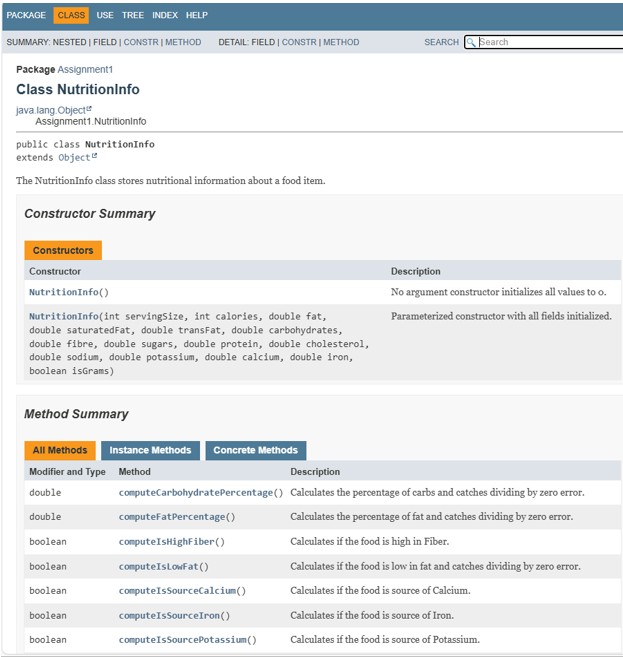Open the Assignment1 package link
623x657 pixels.
pyautogui.click(x=85, y=70)
